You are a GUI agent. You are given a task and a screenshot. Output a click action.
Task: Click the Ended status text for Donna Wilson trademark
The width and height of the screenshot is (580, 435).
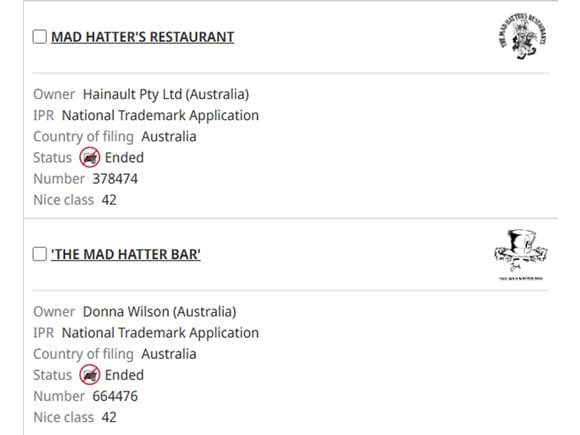[124, 375]
